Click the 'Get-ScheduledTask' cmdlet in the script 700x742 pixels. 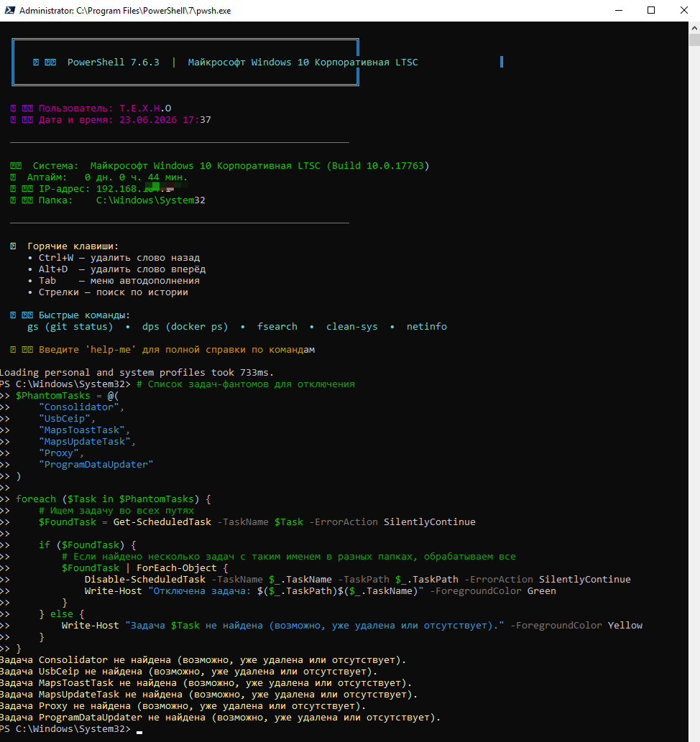tap(162, 522)
